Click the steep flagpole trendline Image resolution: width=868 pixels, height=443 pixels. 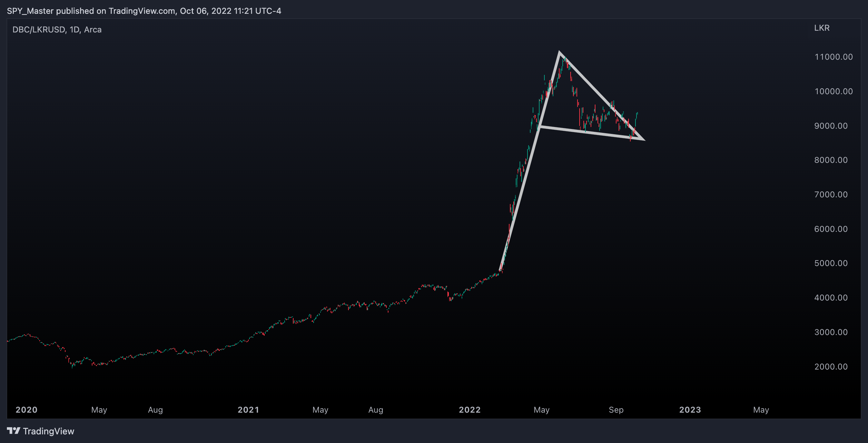point(530,161)
